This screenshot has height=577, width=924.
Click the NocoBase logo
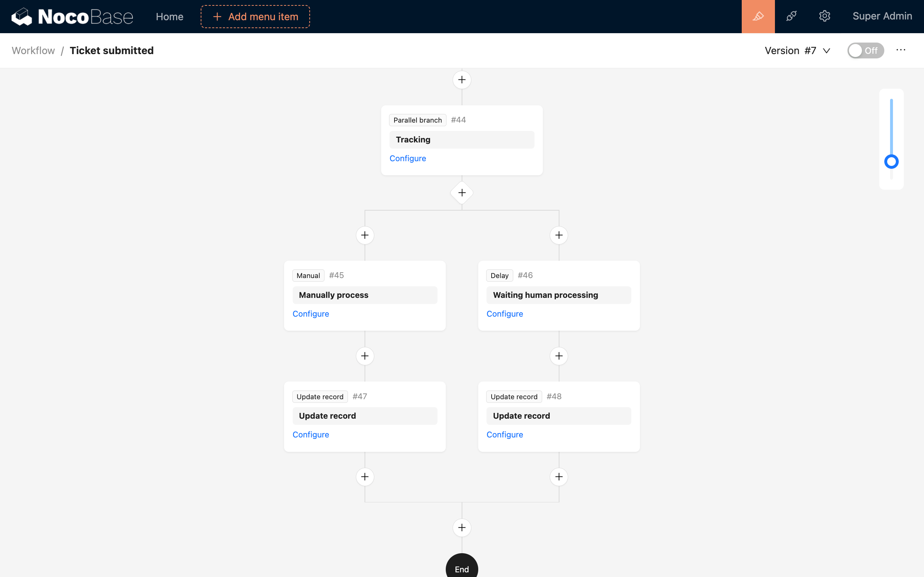(72, 17)
